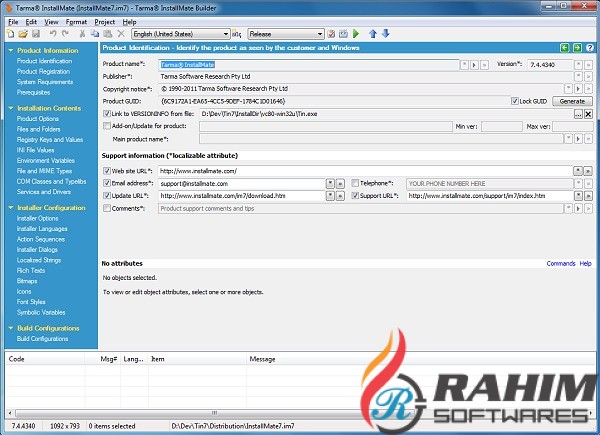The image size is (600, 435).
Task: Click the Product name input field
Action: 308,65
